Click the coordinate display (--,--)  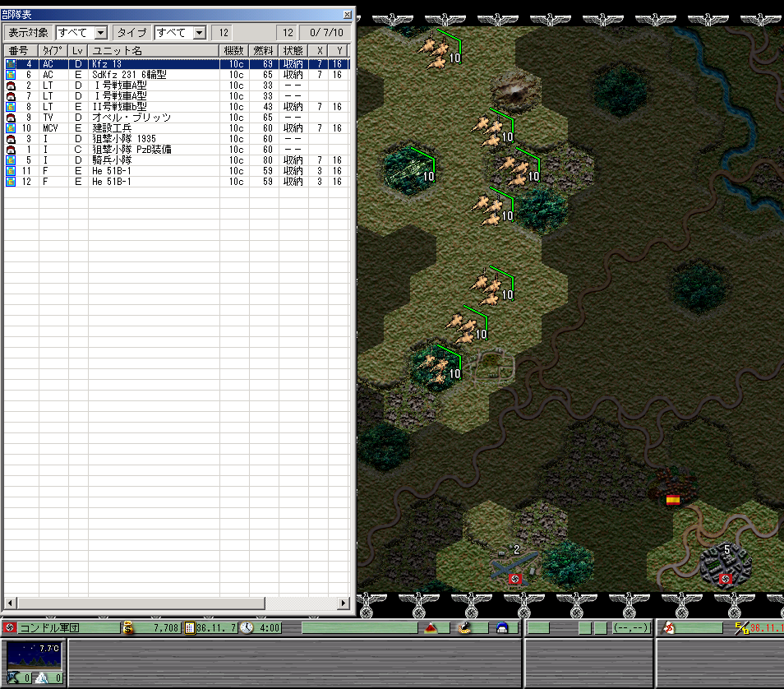(631, 627)
